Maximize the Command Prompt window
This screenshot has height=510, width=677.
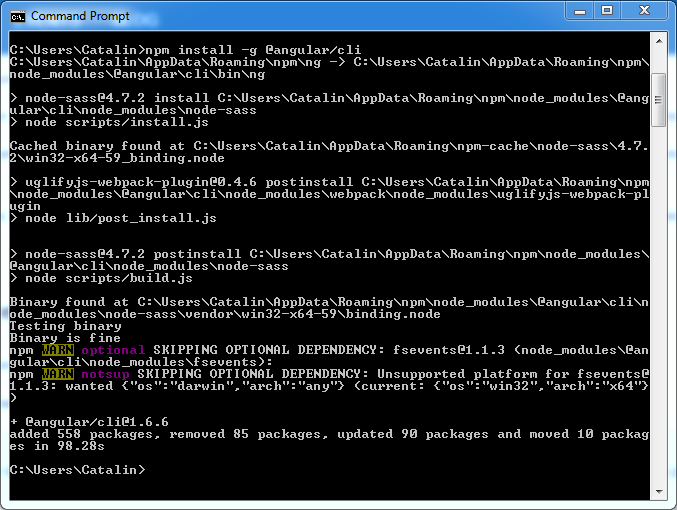[607, 11]
